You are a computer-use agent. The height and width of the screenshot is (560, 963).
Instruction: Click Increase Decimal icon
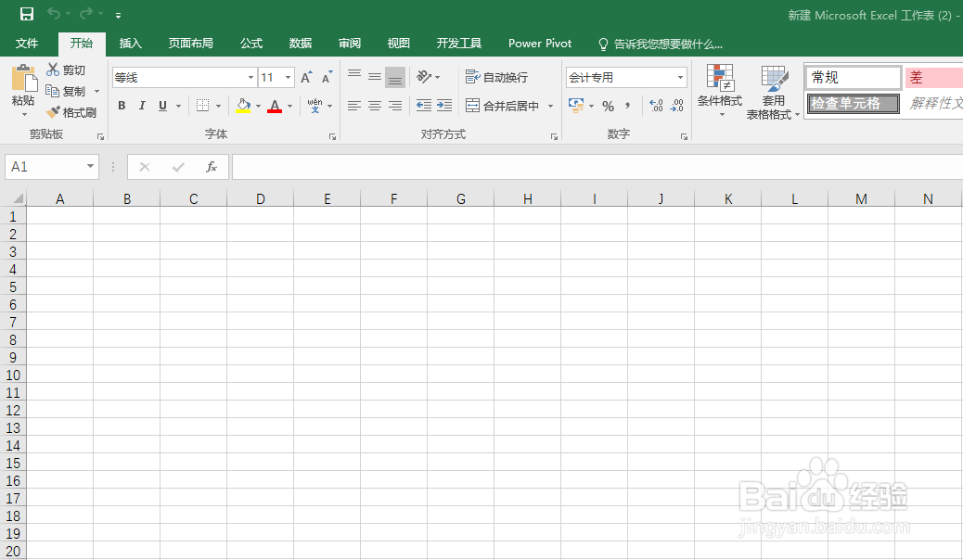click(656, 106)
